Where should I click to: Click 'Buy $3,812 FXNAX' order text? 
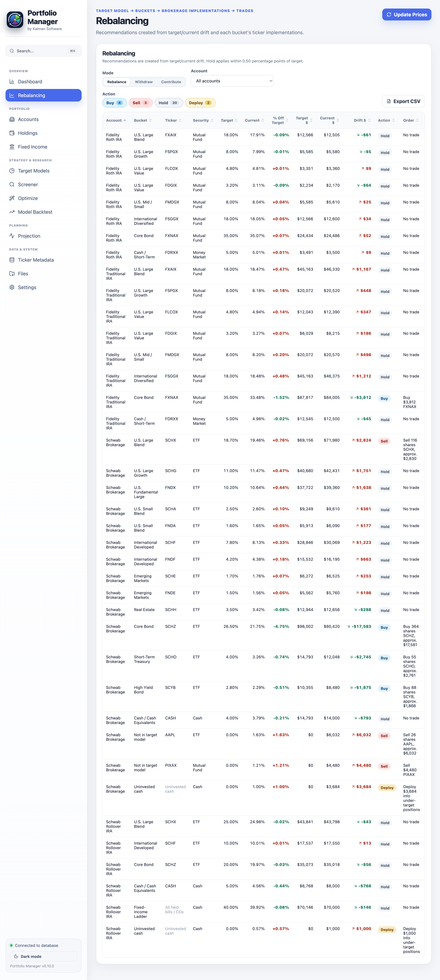[410, 402]
